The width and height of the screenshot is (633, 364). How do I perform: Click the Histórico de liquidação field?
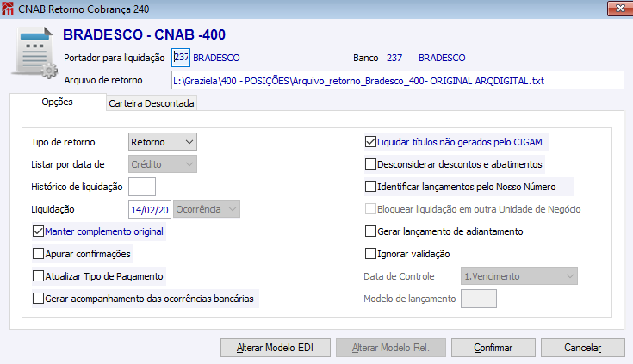[x=142, y=187]
